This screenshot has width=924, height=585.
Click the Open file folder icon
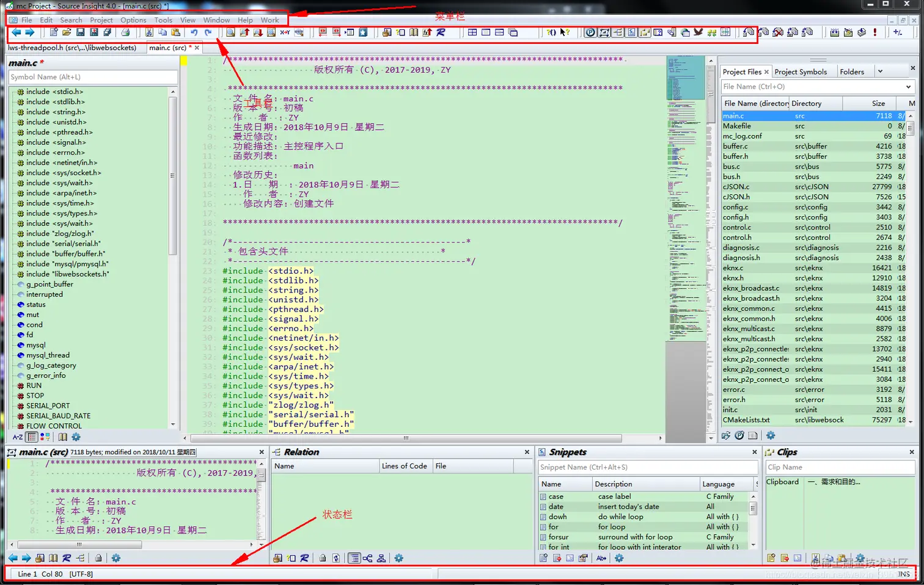tap(67, 32)
